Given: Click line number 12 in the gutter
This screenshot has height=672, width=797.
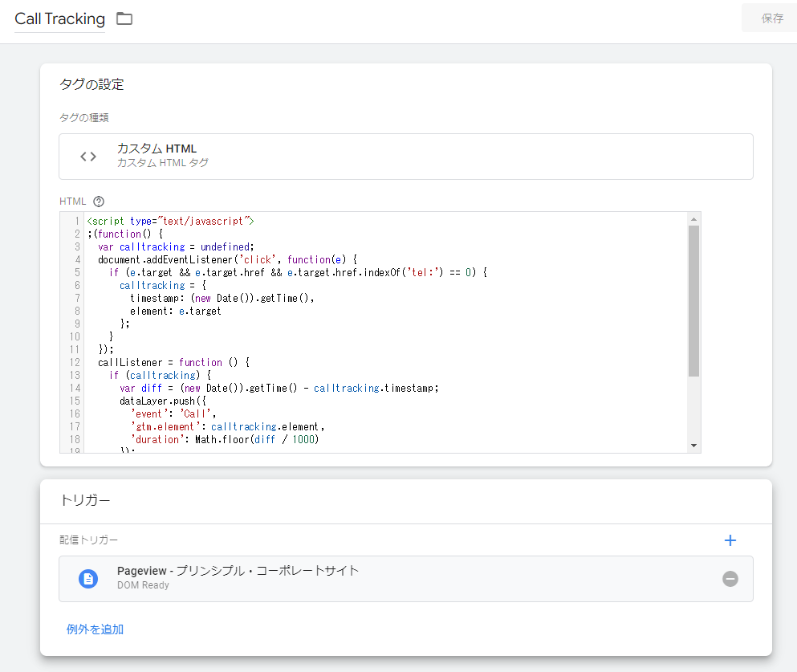Looking at the screenshot, I should coord(75,362).
